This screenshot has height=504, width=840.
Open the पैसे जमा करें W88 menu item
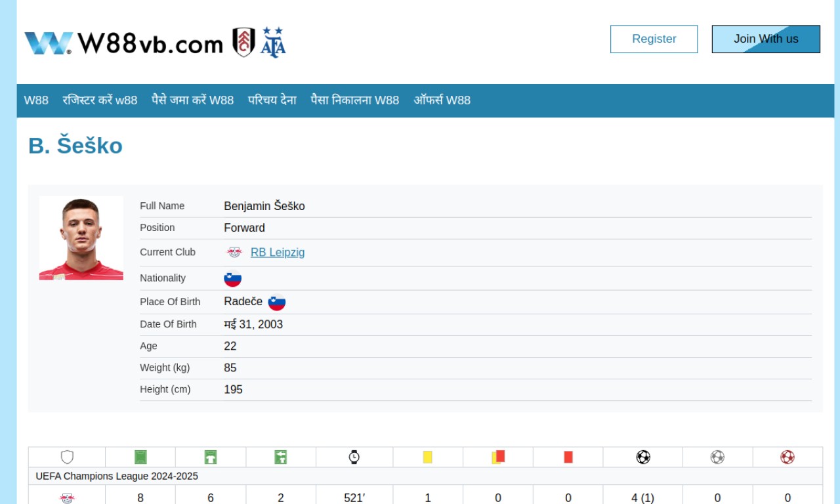192,100
